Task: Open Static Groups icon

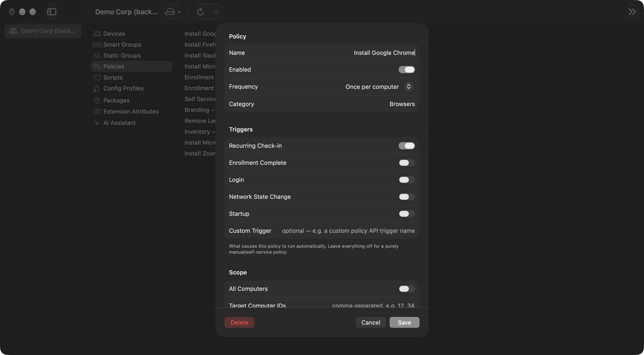Action: (97, 56)
